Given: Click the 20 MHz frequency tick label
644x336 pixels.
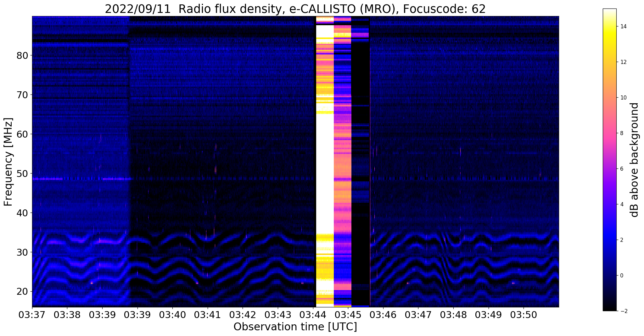Looking at the screenshot, I should [22, 292].
